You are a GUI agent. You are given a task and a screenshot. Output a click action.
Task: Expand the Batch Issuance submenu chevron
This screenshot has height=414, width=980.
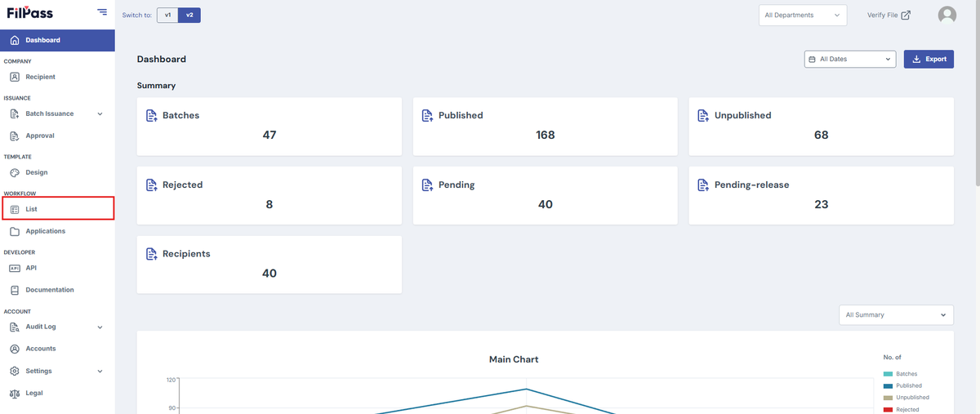(x=100, y=114)
